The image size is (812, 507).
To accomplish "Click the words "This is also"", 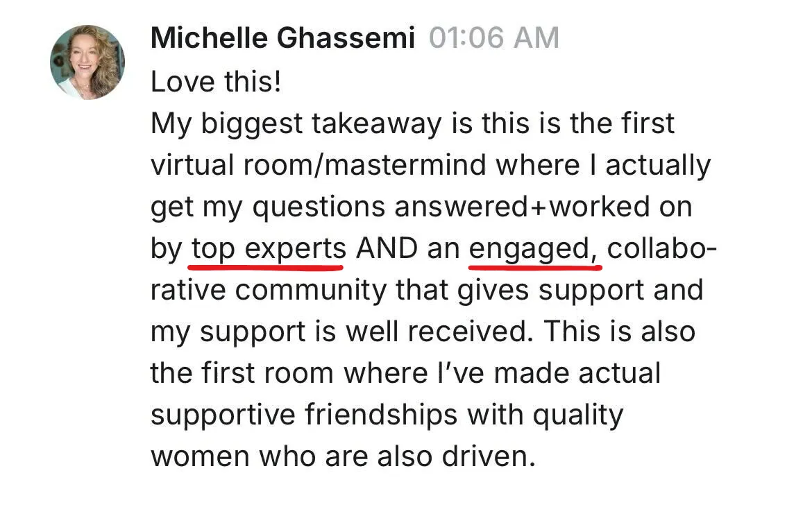I will (x=619, y=332).
